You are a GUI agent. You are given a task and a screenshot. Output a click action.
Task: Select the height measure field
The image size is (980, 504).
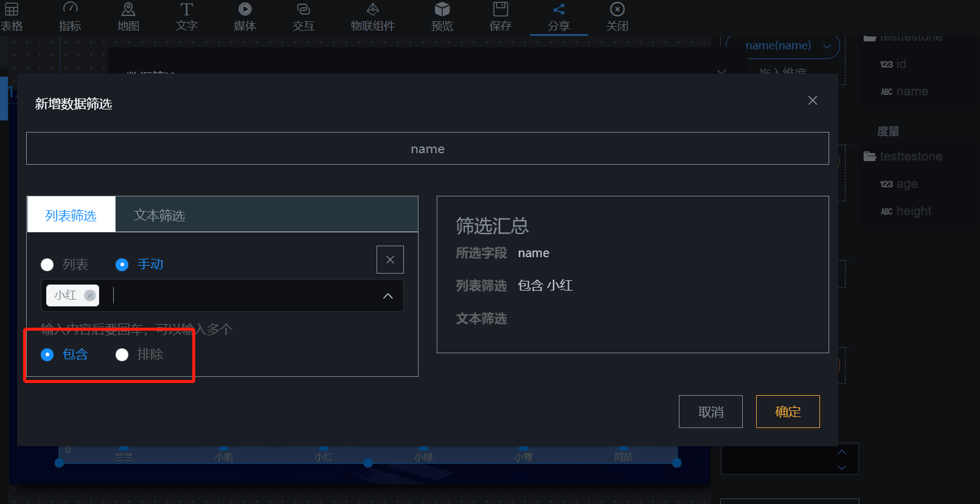(x=906, y=211)
